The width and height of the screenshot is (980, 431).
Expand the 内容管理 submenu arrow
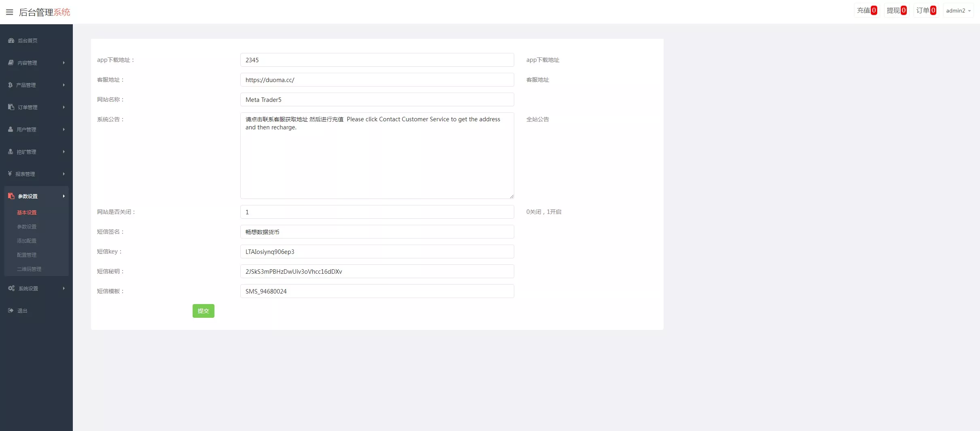coord(64,63)
